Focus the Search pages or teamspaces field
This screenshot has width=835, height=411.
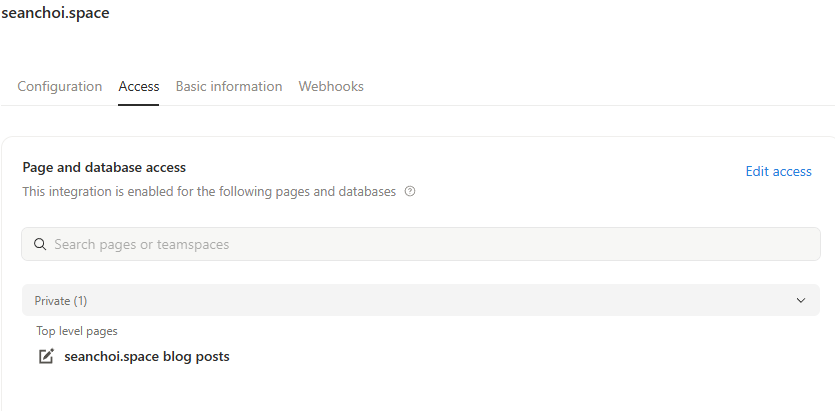point(420,244)
